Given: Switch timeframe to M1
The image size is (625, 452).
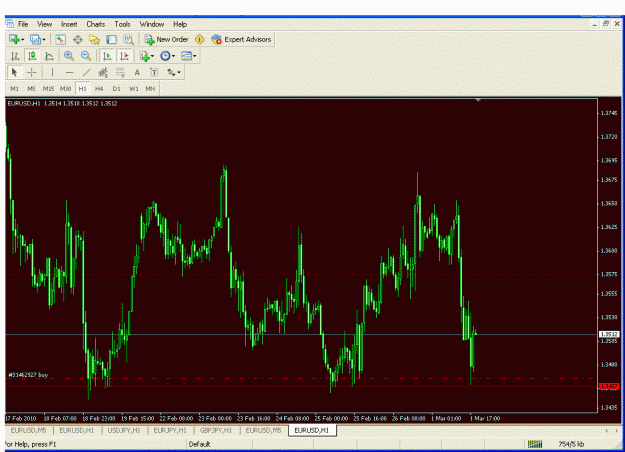Looking at the screenshot, I should (15, 88).
